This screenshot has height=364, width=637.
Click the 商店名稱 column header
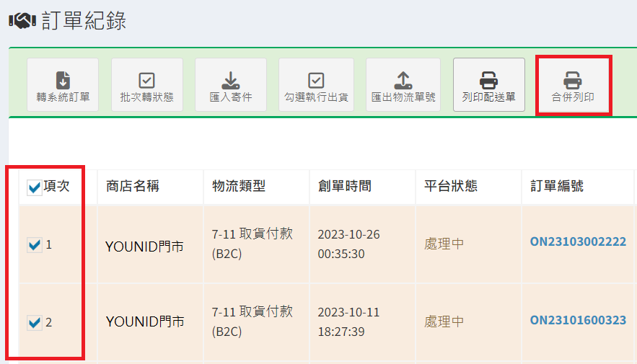pos(133,187)
